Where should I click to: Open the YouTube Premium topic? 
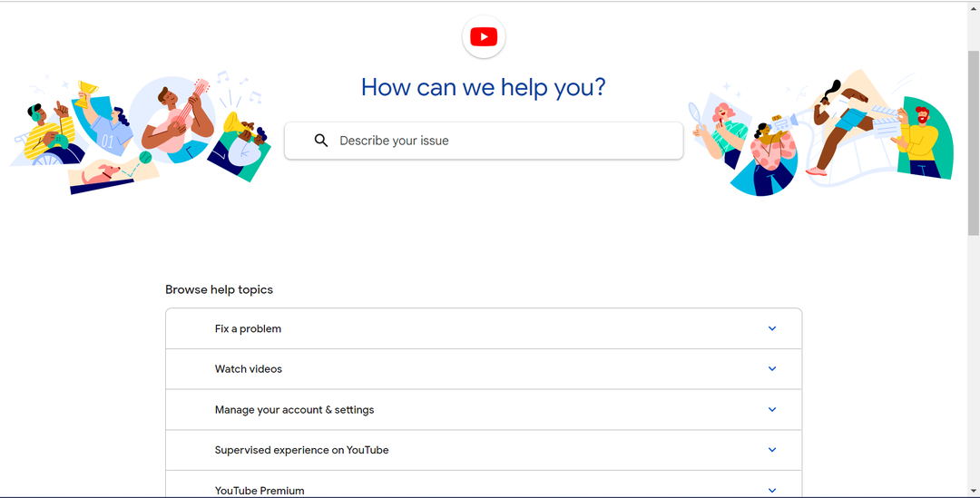[x=484, y=485]
